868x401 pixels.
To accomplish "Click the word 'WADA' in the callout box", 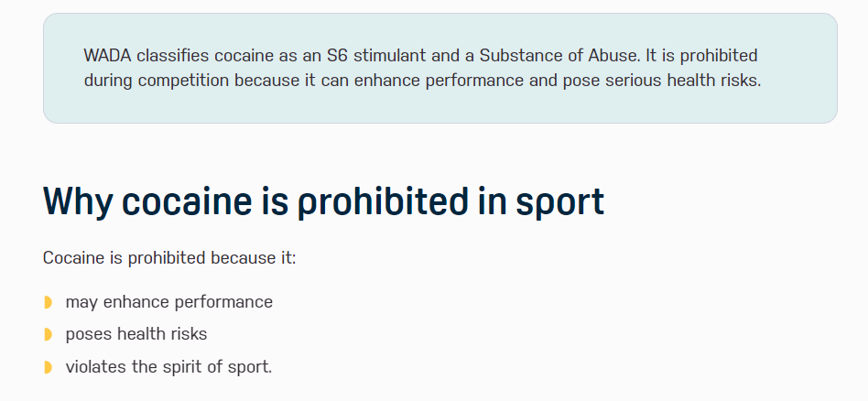I will coord(108,56).
